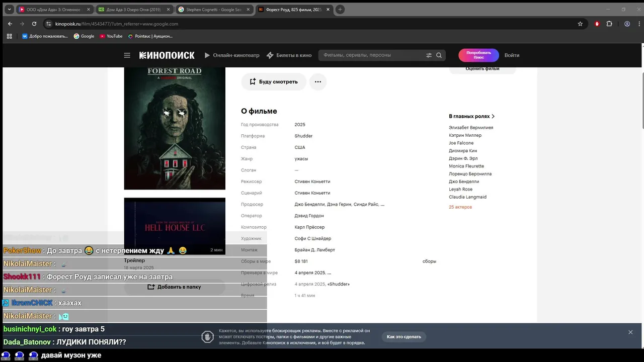Open the Google bookmark
Viewport: 644px width, 362px height.
[84, 36]
